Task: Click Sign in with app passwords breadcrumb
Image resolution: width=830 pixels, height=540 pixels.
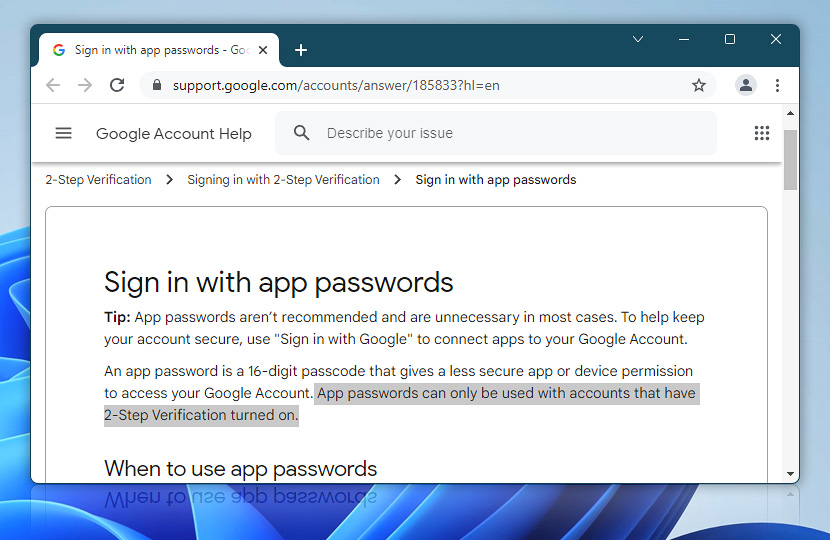Action: click(495, 180)
